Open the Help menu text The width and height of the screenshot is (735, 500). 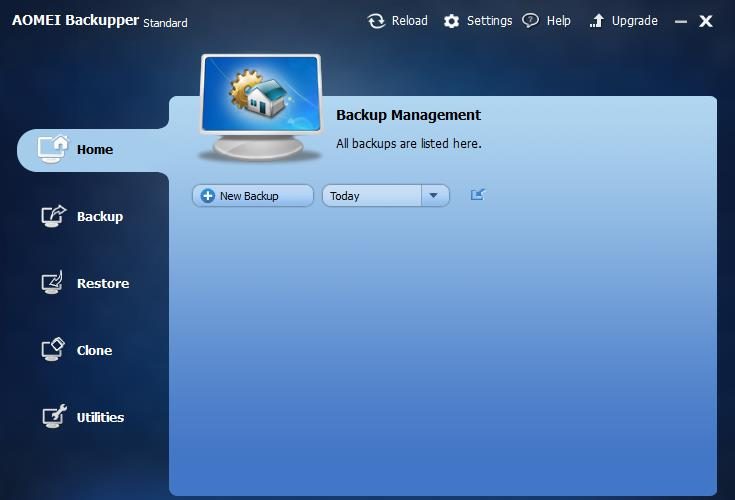coord(559,21)
